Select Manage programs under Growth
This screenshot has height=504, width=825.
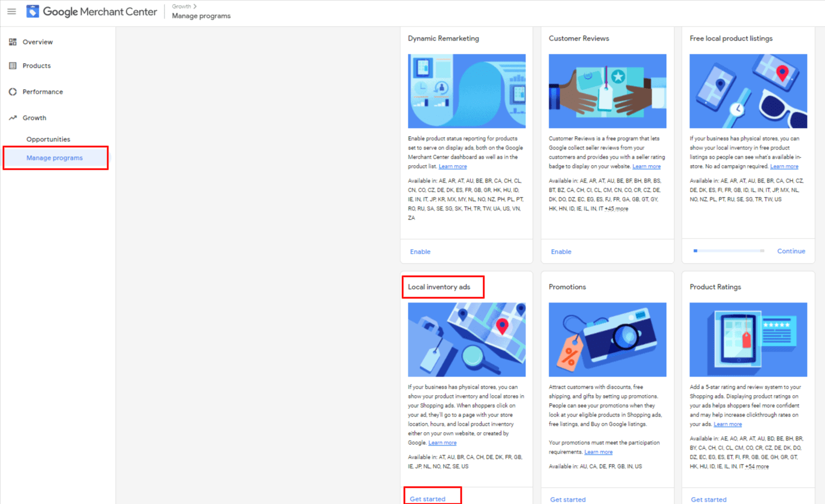pyautogui.click(x=54, y=158)
